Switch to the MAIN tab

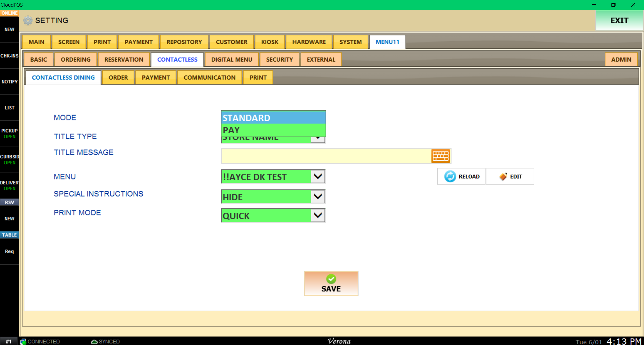coord(36,42)
